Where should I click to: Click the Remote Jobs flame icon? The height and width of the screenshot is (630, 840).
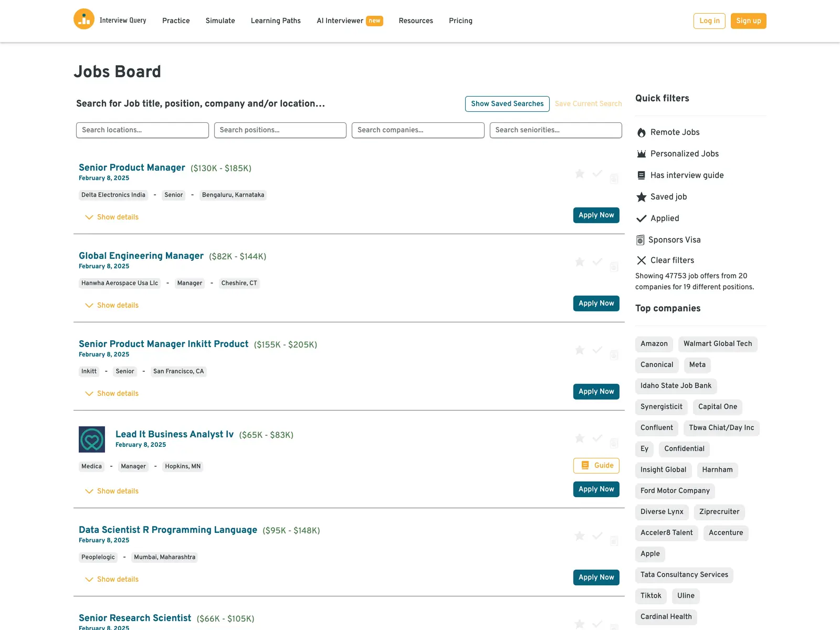(642, 132)
